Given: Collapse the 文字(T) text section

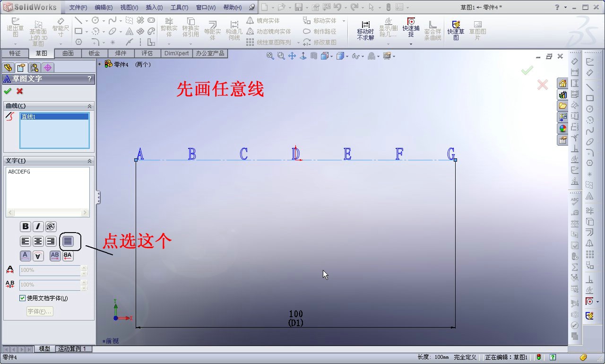Looking at the screenshot, I should pyautogui.click(x=89, y=161).
